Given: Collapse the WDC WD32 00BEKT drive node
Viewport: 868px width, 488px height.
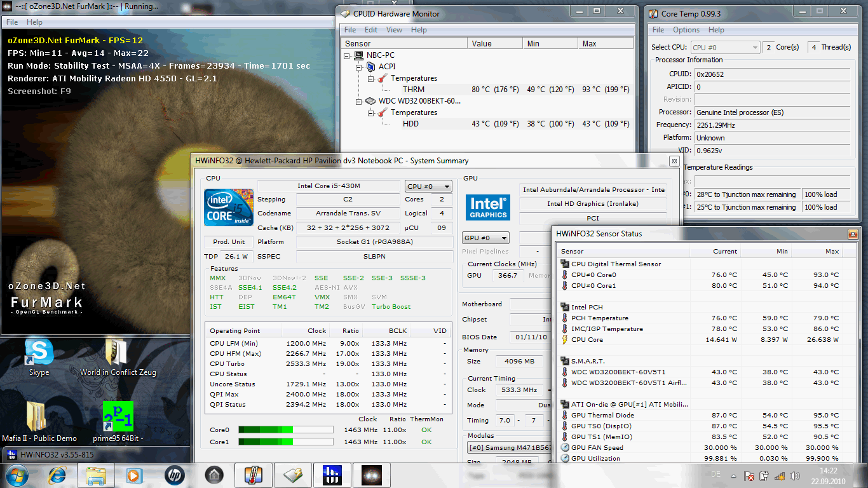Looking at the screenshot, I should [x=359, y=101].
